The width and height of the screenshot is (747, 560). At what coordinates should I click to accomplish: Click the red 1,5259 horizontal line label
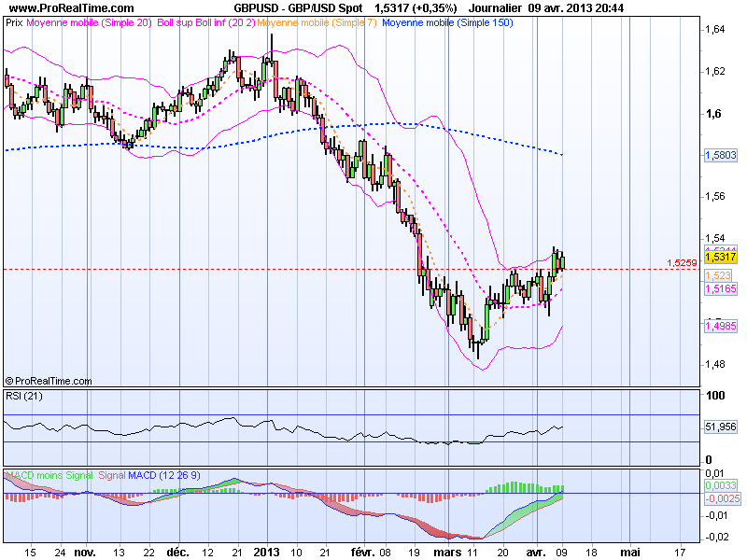(682, 262)
